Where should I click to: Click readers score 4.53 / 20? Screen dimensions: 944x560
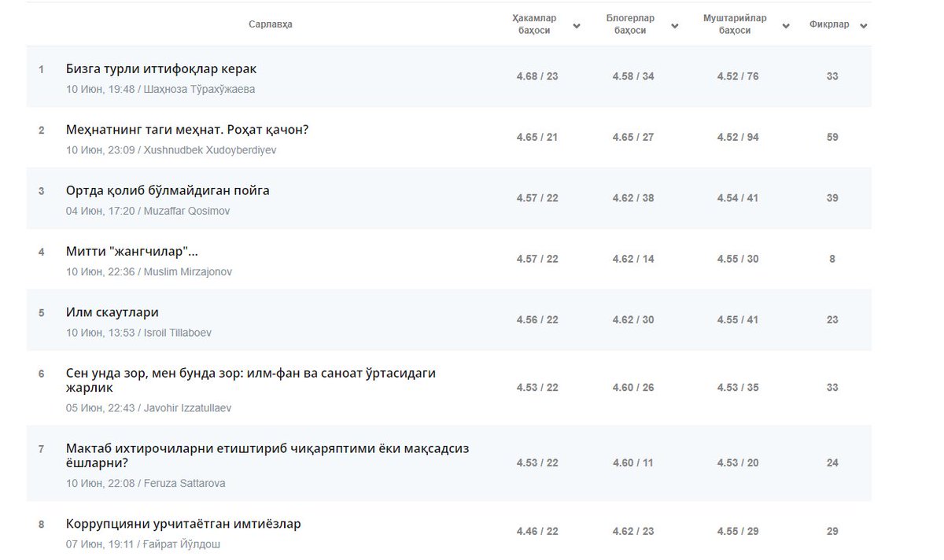(x=738, y=463)
